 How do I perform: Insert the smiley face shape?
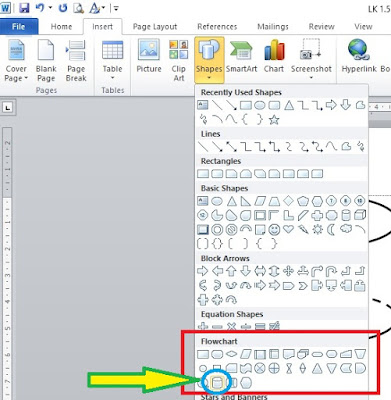[x=274, y=230]
